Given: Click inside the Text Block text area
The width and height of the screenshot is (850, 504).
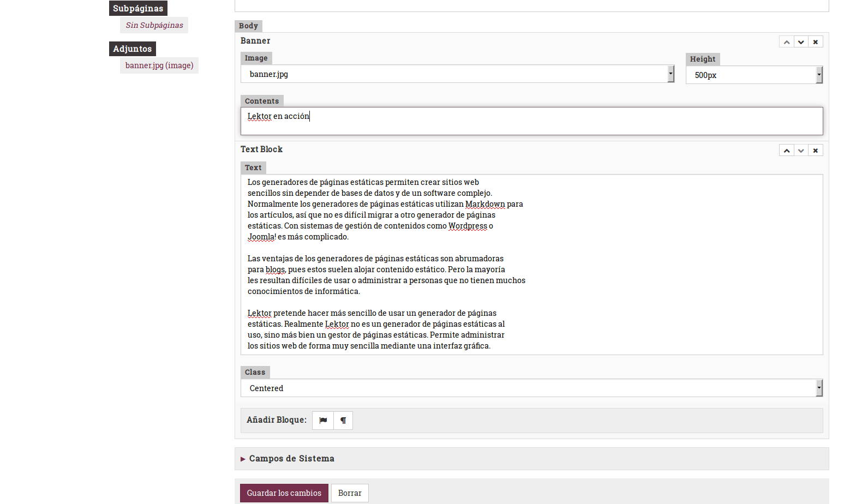Looking at the screenshot, I should click(x=531, y=265).
